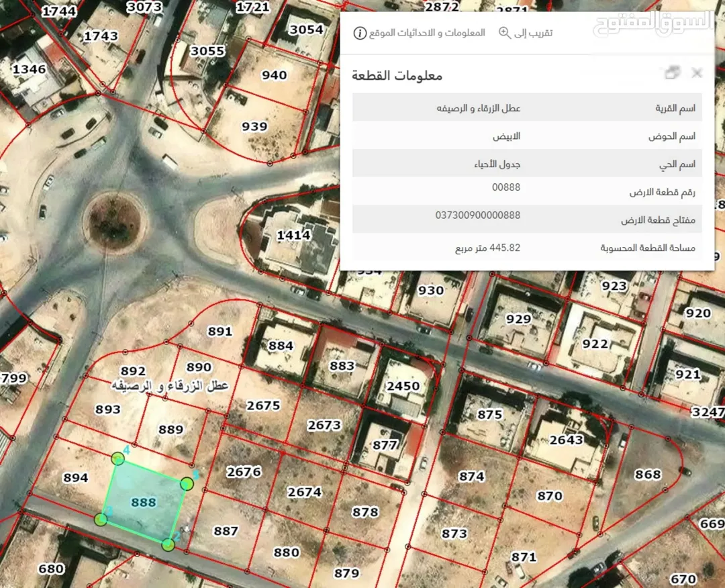725x588 pixels.
Task: Select parcel 884 on the map
Action: (x=281, y=345)
